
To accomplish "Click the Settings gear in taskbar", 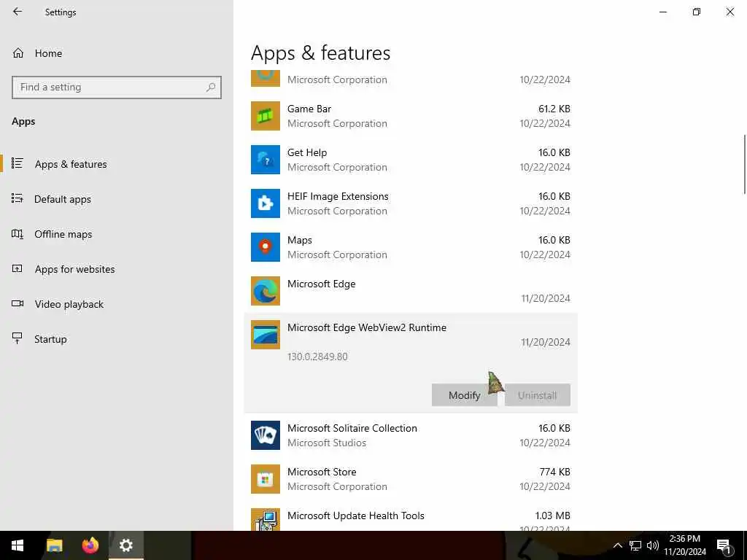I will [x=125, y=545].
